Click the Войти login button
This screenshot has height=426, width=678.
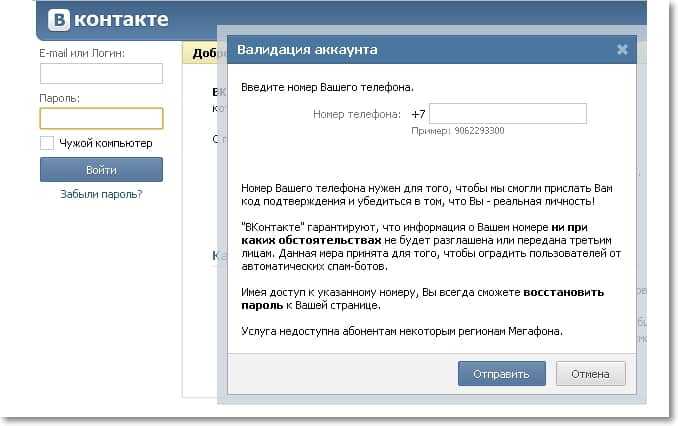pyautogui.click(x=101, y=170)
